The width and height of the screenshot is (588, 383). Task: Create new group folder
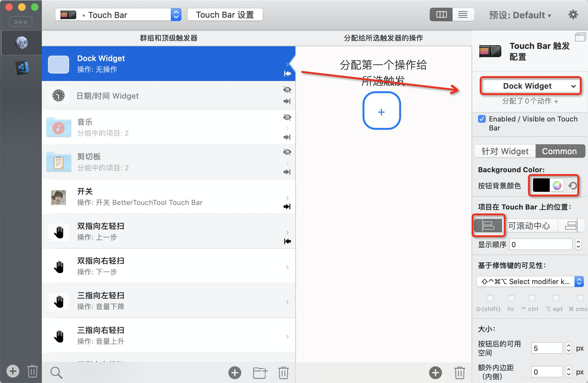pos(260,373)
